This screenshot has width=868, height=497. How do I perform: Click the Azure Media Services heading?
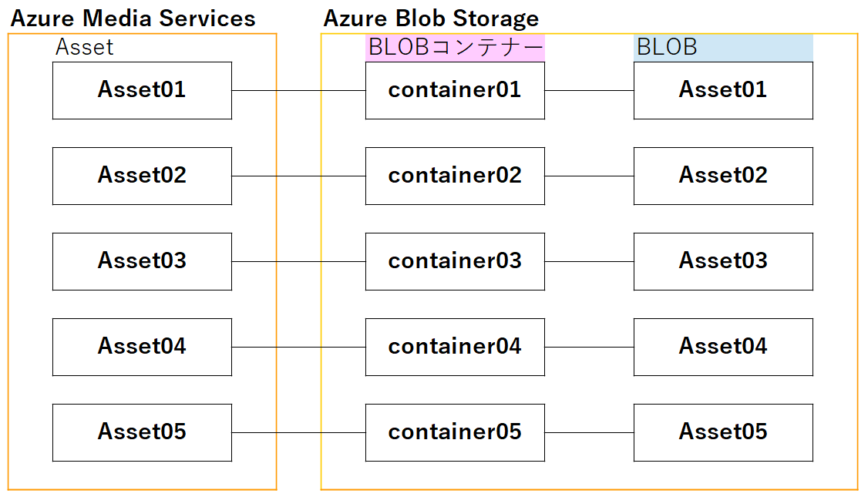click(133, 18)
